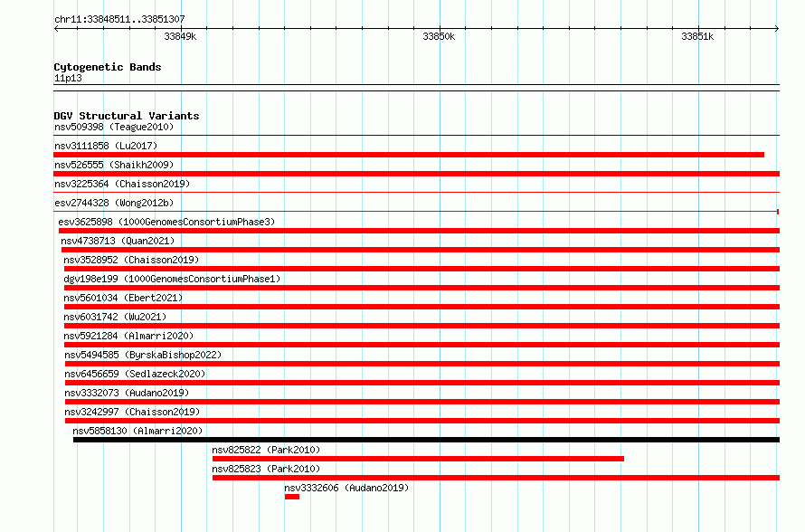This screenshot has height=532, width=805.
Task: Select the nsv6031742 (Wu2021) label
Action: pos(115,317)
